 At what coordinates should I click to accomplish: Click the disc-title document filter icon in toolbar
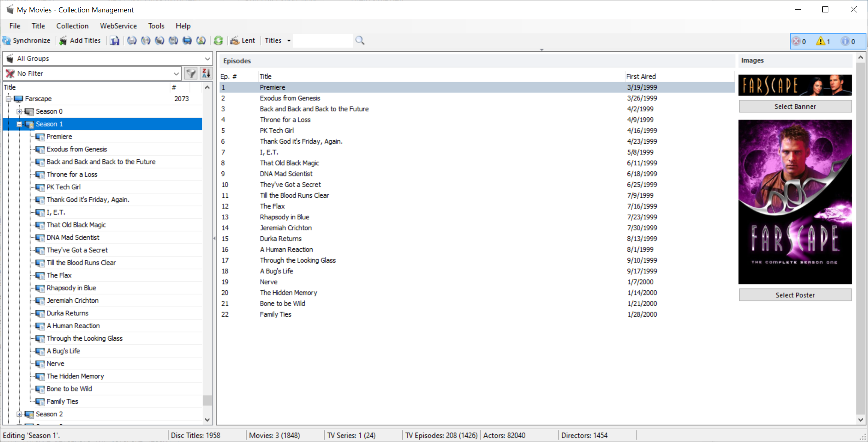132,40
